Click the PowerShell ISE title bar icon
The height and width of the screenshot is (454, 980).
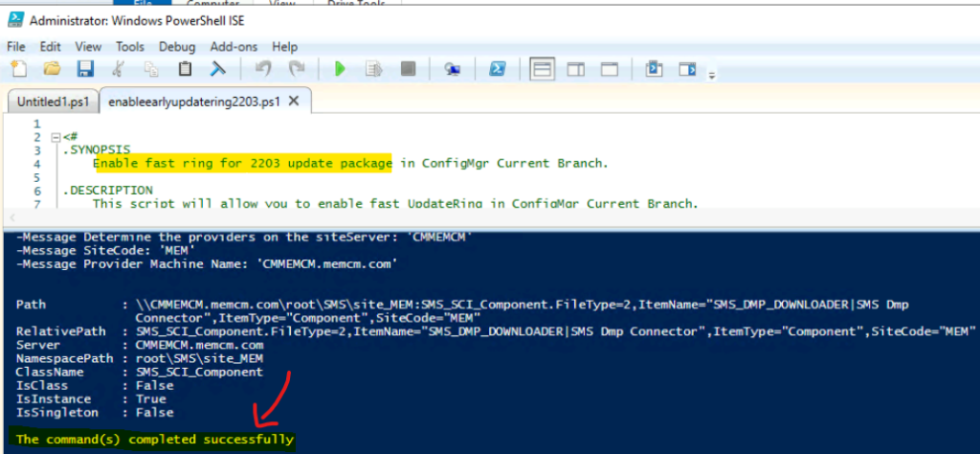click(x=17, y=21)
